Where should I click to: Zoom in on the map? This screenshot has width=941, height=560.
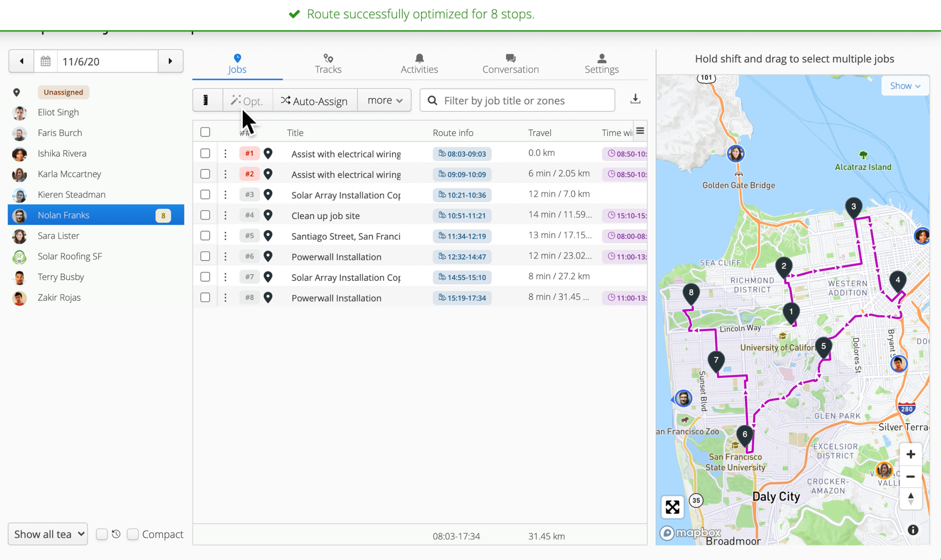click(x=910, y=454)
